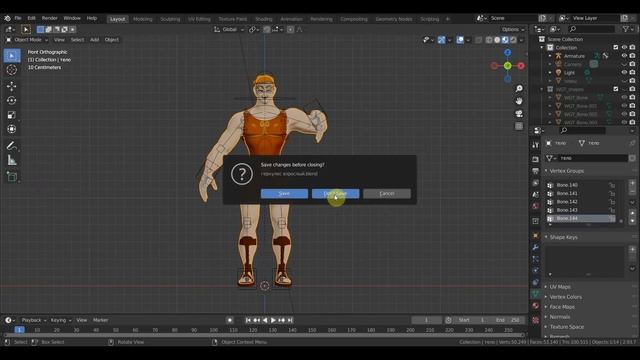Image resolution: width=640 pixels, height=360 pixels.
Task: Hide Armature with its eye icon
Action: pyautogui.click(x=624, y=56)
